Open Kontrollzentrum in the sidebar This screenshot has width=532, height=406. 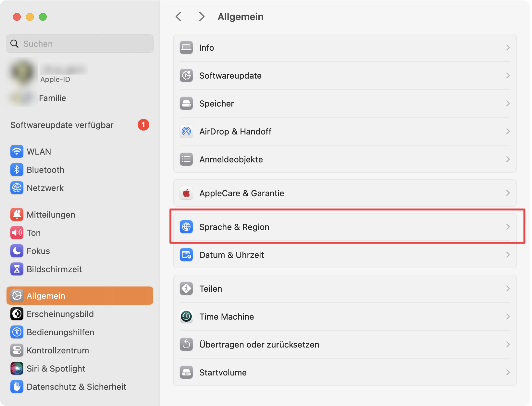click(58, 350)
